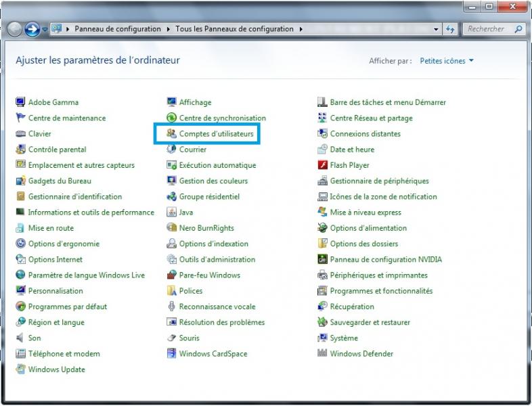This screenshot has height=406, width=532.
Task: Click the Rechercher search field
Action: 489,29
